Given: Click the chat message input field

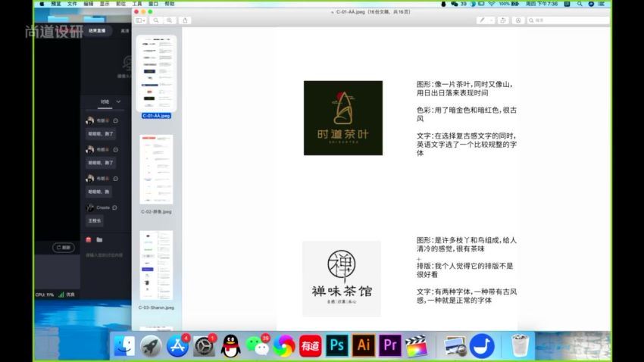Looking at the screenshot, I should point(105,255).
